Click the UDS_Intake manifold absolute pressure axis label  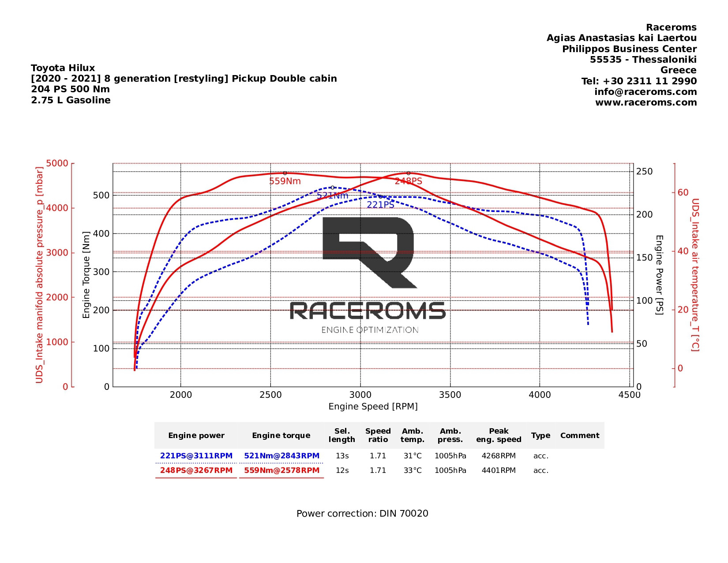pos(40,275)
